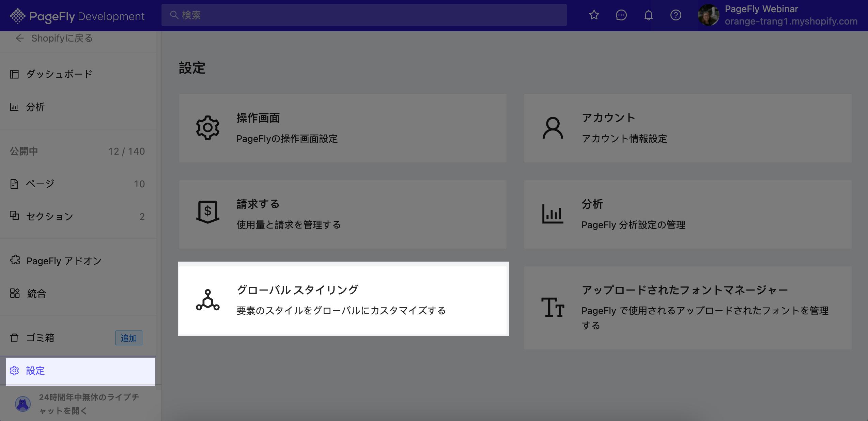Click PageFlyの操作画面設定 description
Viewport: 868px width, 421px height.
287,139
